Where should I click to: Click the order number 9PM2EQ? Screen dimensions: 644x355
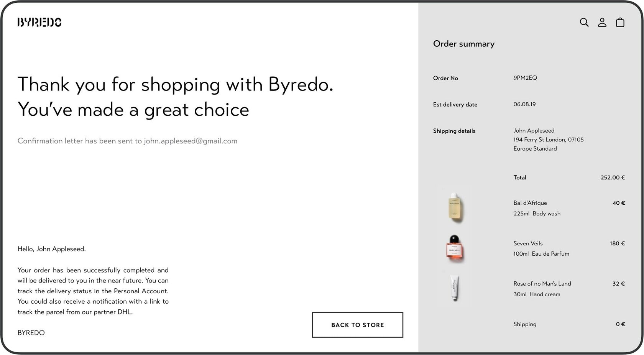[x=525, y=78]
